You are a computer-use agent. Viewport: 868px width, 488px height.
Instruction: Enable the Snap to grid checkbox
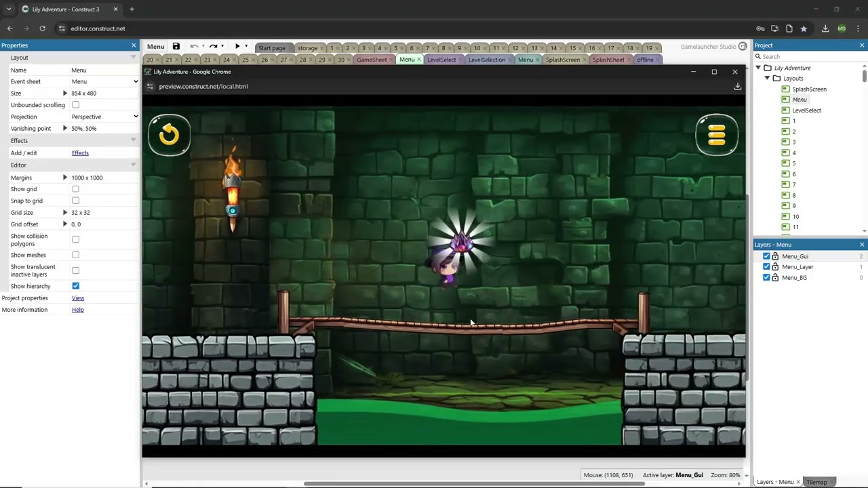click(75, 201)
